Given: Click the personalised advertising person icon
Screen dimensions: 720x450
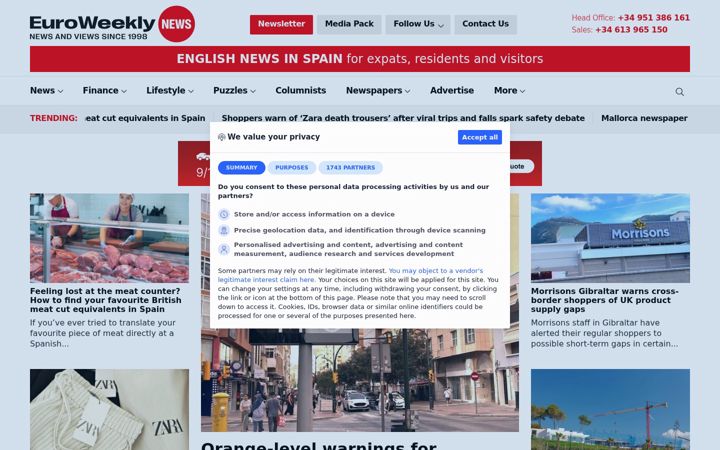Looking at the screenshot, I should tap(224, 249).
